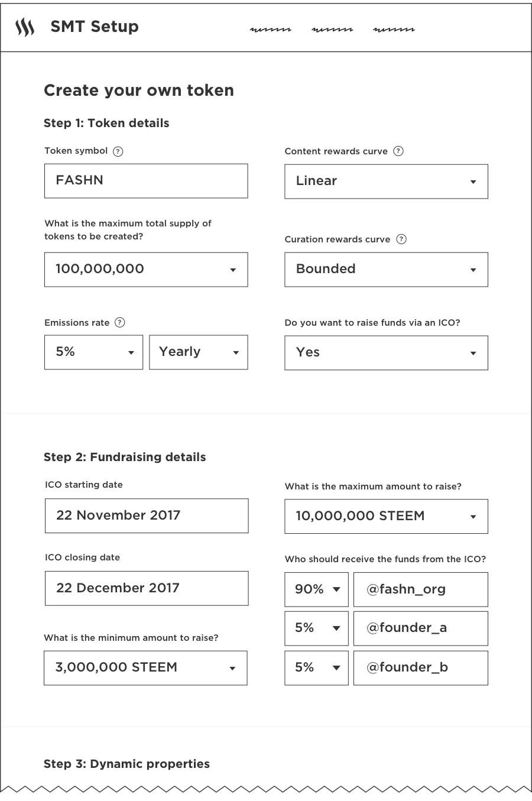Open the ICO Yes dropdown
The height and width of the screenshot is (801, 532).
click(386, 353)
